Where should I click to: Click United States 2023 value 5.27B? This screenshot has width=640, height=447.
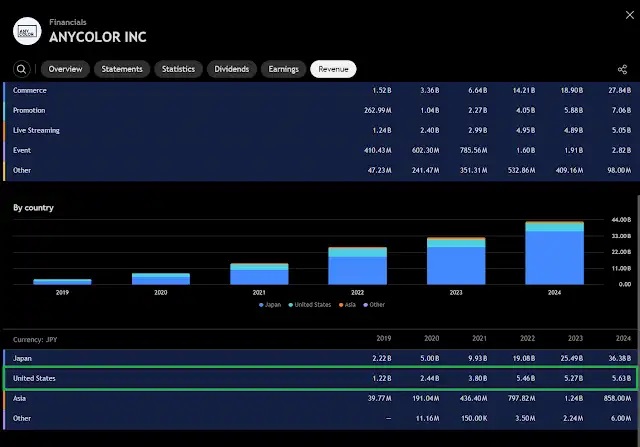pyautogui.click(x=573, y=378)
